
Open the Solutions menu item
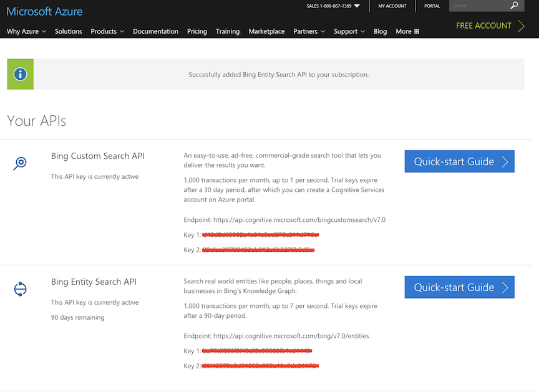[x=69, y=31]
